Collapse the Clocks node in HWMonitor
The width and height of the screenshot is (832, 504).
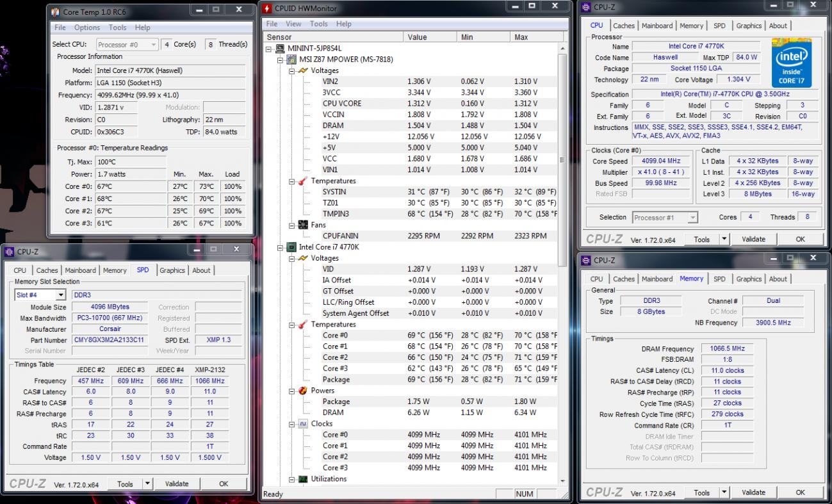(292, 424)
